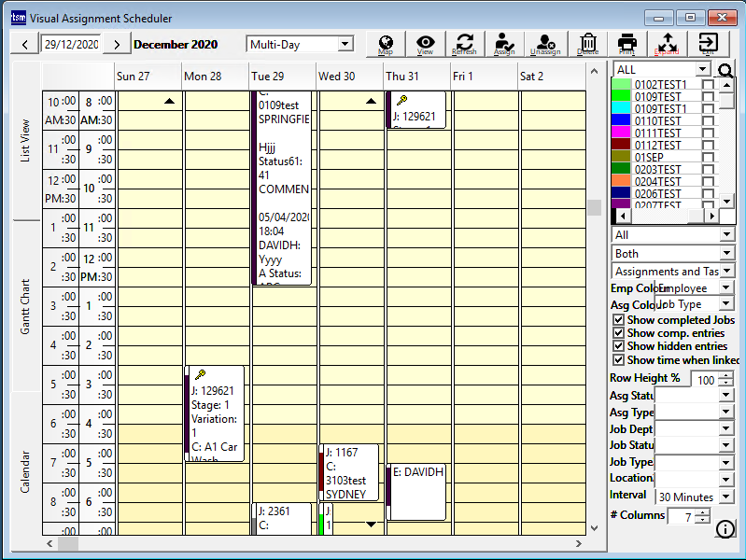The height and width of the screenshot is (560, 746).
Task: Click the Assign toolbar button
Action: pyautogui.click(x=504, y=44)
